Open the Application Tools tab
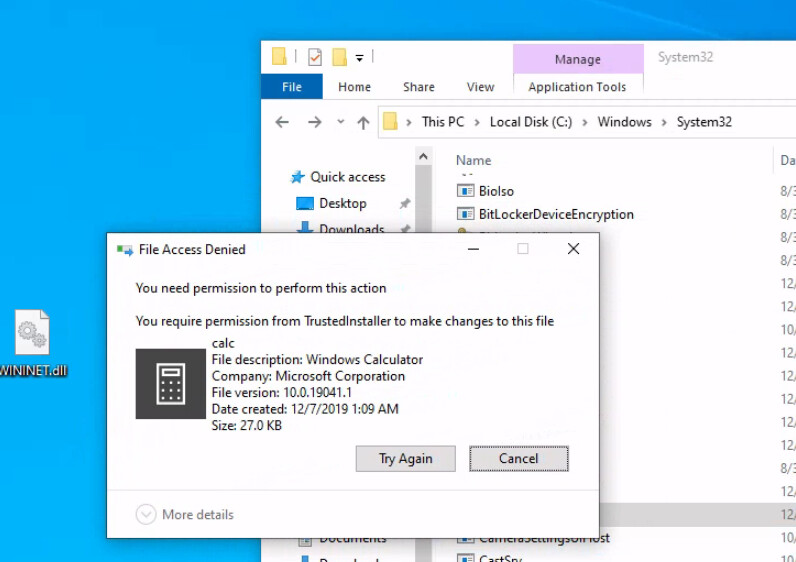The height and width of the screenshot is (562, 796). coord(577,87)
